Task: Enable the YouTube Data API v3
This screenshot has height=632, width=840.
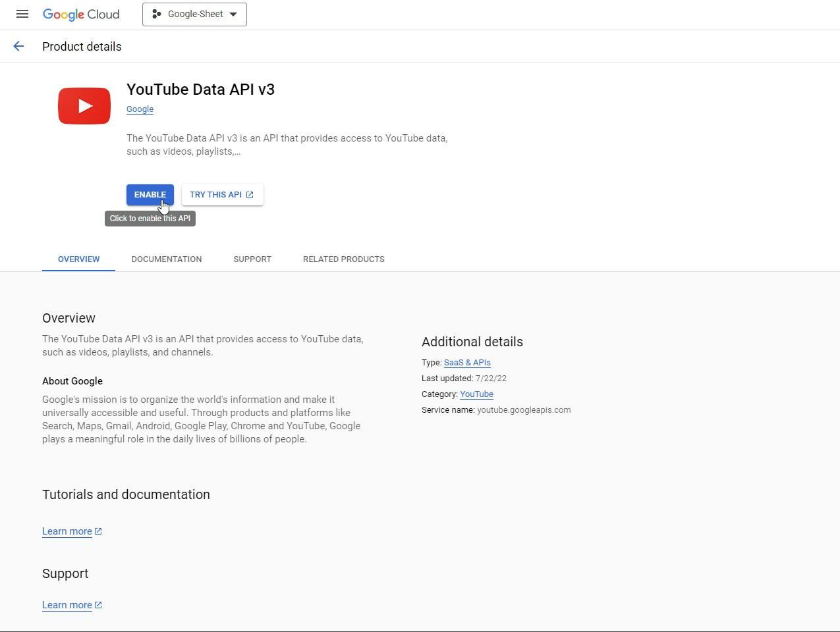Action: tap(150, 194)
